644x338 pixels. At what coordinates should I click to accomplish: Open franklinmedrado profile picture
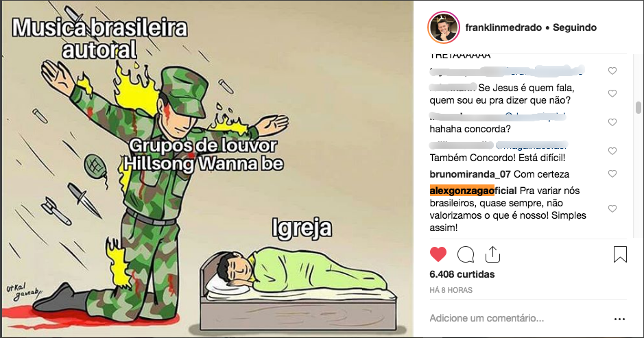[443, 27]
